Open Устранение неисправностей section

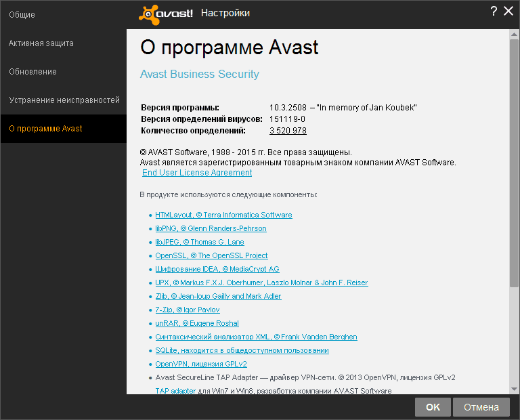pos(64,100)
